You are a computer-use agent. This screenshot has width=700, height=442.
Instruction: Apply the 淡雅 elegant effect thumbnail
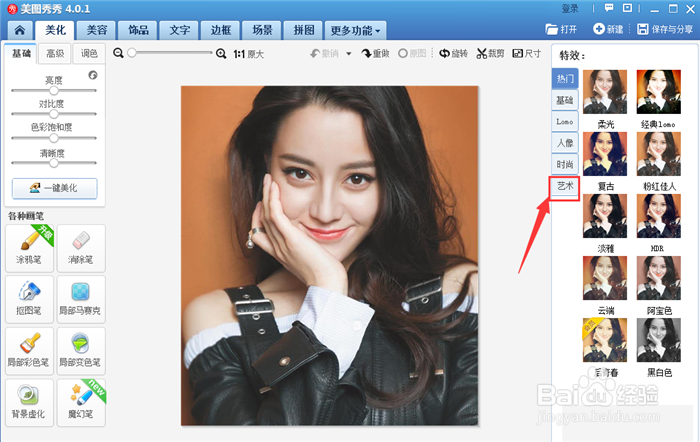click(x=605, y=216)
